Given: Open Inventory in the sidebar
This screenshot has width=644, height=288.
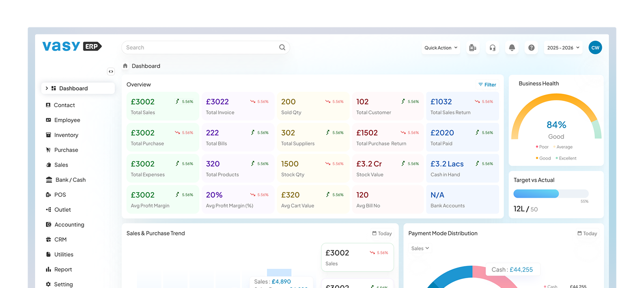Looking at the screenshot, I should click(66, 135).
